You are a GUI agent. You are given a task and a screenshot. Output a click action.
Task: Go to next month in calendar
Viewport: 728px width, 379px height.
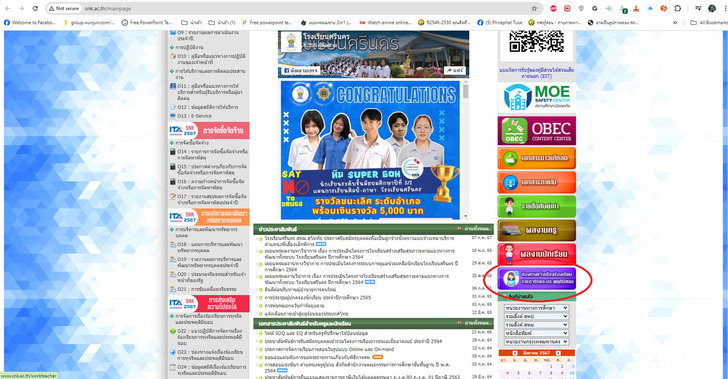558,353
